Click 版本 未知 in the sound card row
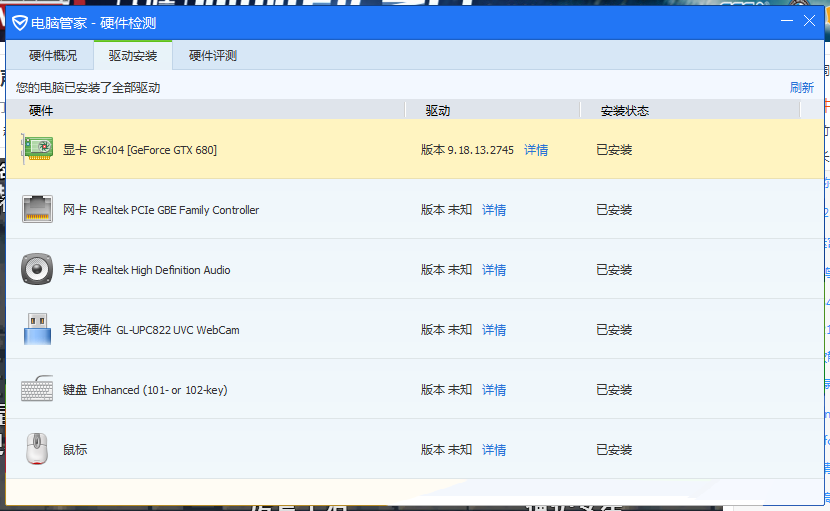This screenshot has height=511, width=830. tap(446, 270)
